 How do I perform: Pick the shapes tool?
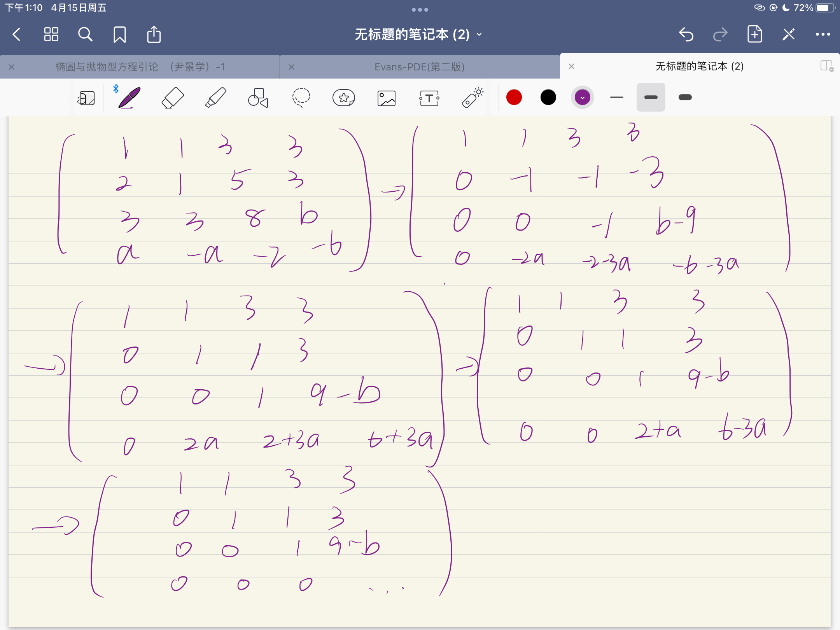point(258,98)
